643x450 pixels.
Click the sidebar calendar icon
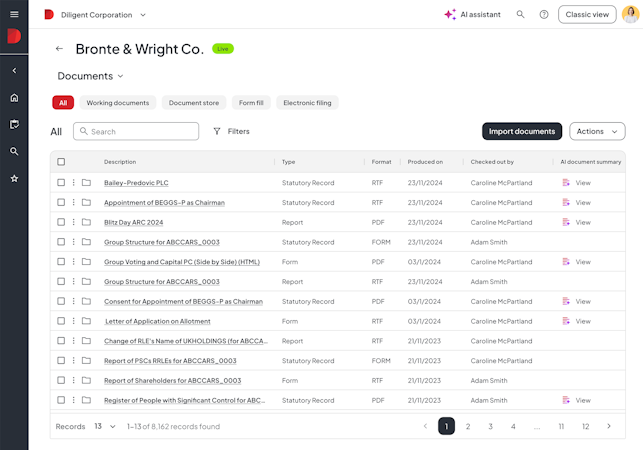click(x=14, y=124)
